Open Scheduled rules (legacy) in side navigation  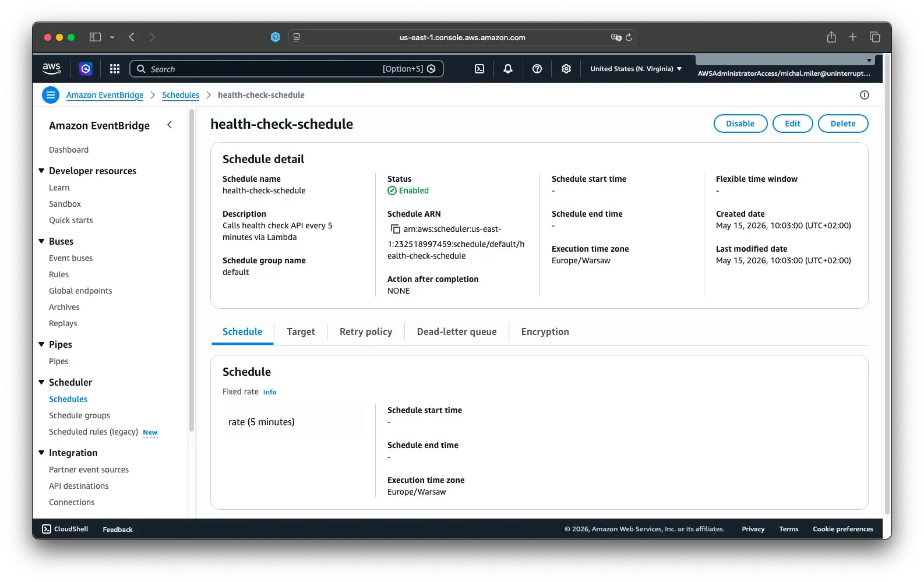[93, 432]
